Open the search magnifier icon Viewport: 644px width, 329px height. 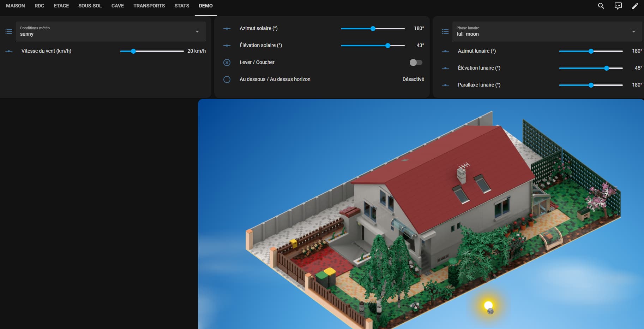coord(601,6)
